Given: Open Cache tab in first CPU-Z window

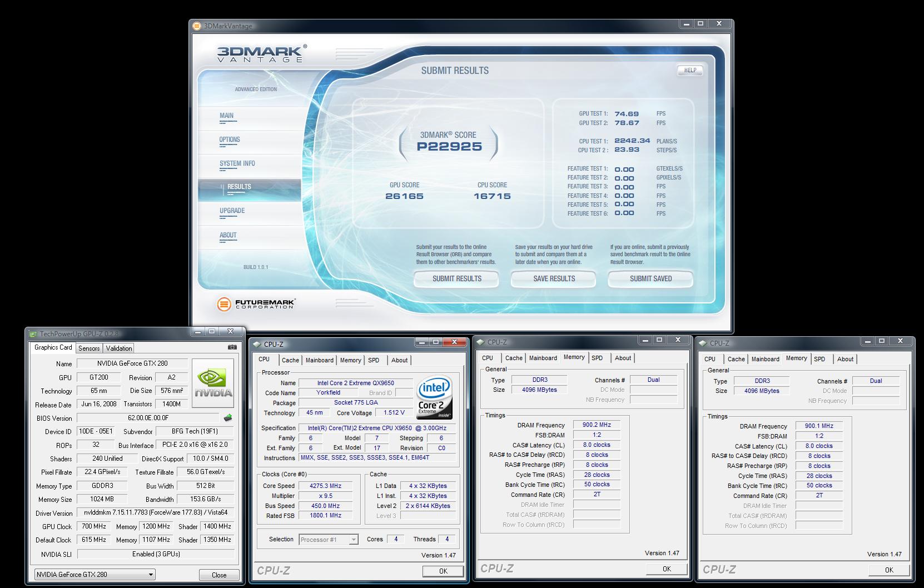Looking at the screenshot, I should pos(290,360).
